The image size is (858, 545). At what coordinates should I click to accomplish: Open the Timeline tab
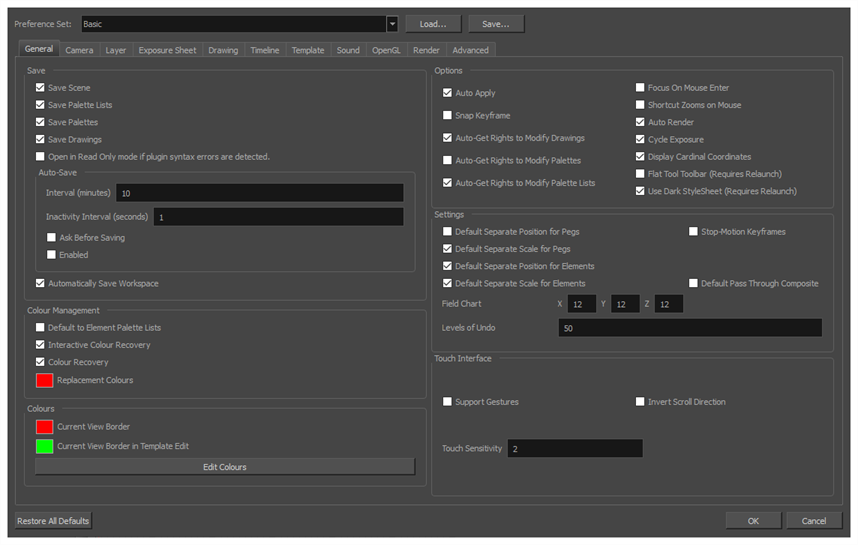coord(265,50)
